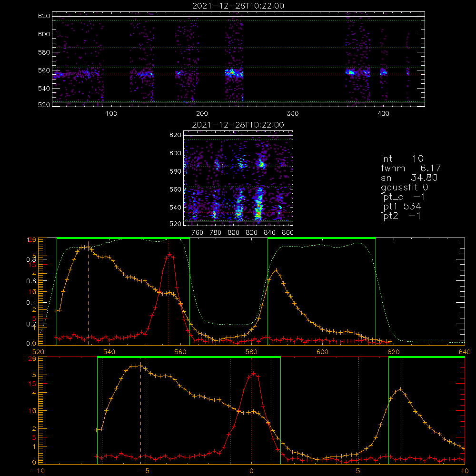Click the middle spectrogram title 2021-12-28T10:22:00
476x476 pixels.
coord(238,125)
